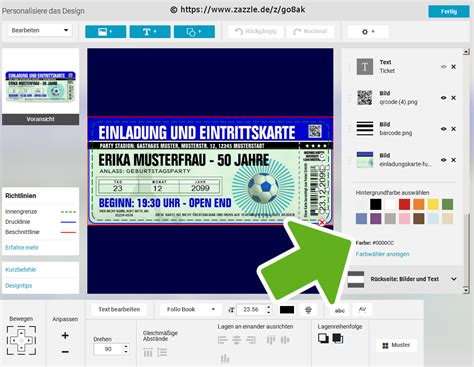Increase the Drehen rotation value
This screenshot has height=367, width=474.
coord(126,346)
